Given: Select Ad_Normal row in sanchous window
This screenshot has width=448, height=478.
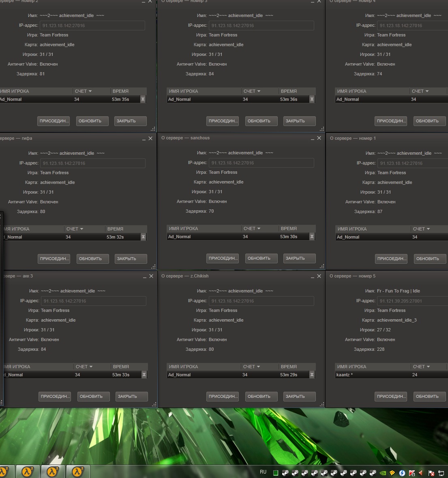Looking at the screenshot, I should pos(238,237).
